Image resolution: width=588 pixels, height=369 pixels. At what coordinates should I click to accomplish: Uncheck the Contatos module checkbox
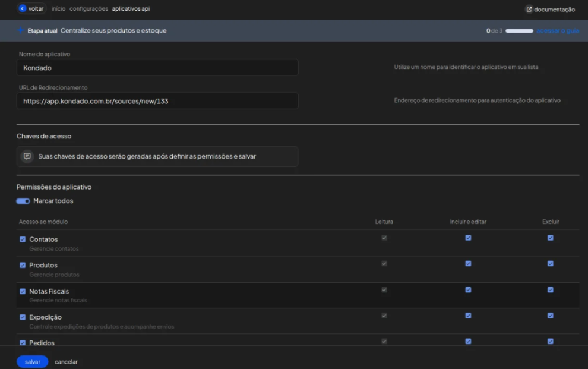[23, 239]
